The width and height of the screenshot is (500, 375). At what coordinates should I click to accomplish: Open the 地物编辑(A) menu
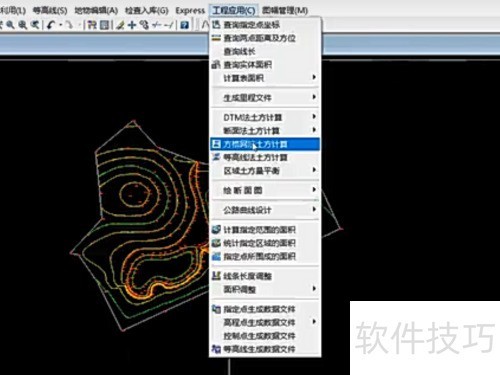[96, 10]
